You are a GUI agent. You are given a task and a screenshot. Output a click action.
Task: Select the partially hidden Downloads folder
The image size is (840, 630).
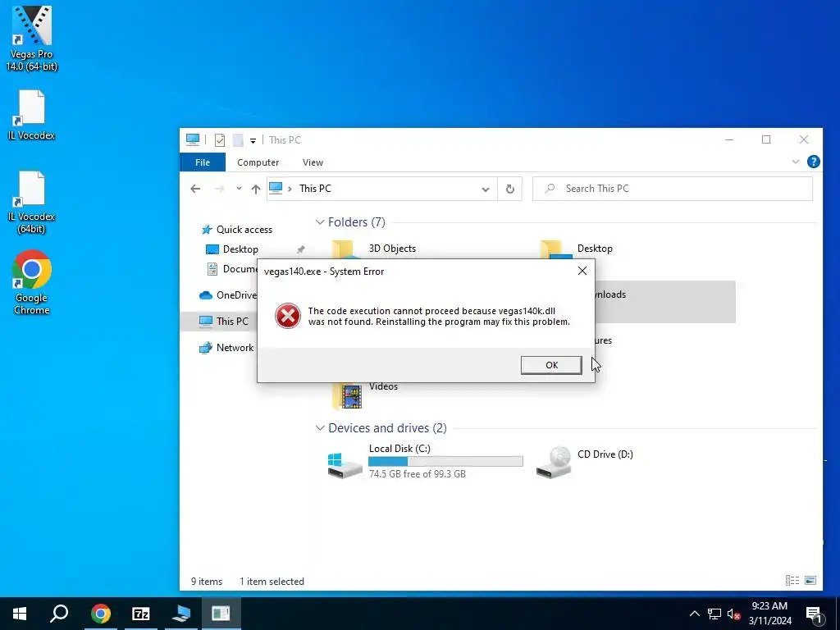pyautogui.click(x=664, y=302)
